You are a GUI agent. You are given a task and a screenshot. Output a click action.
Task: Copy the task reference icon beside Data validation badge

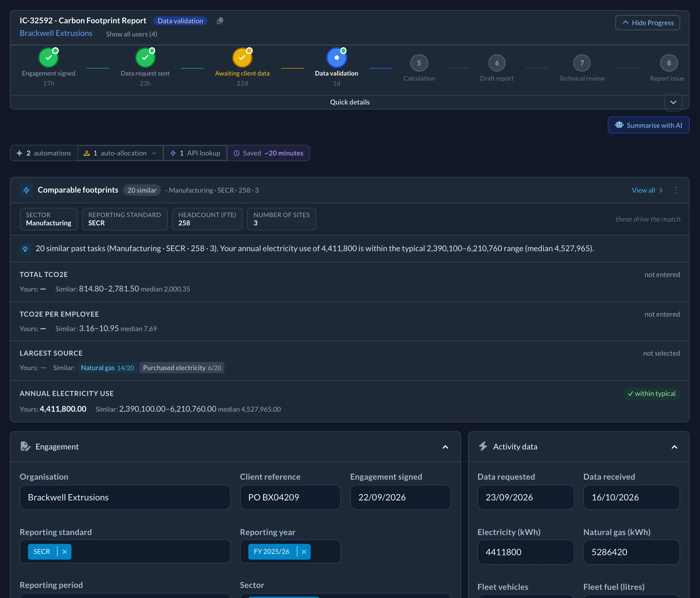point(220,21)
